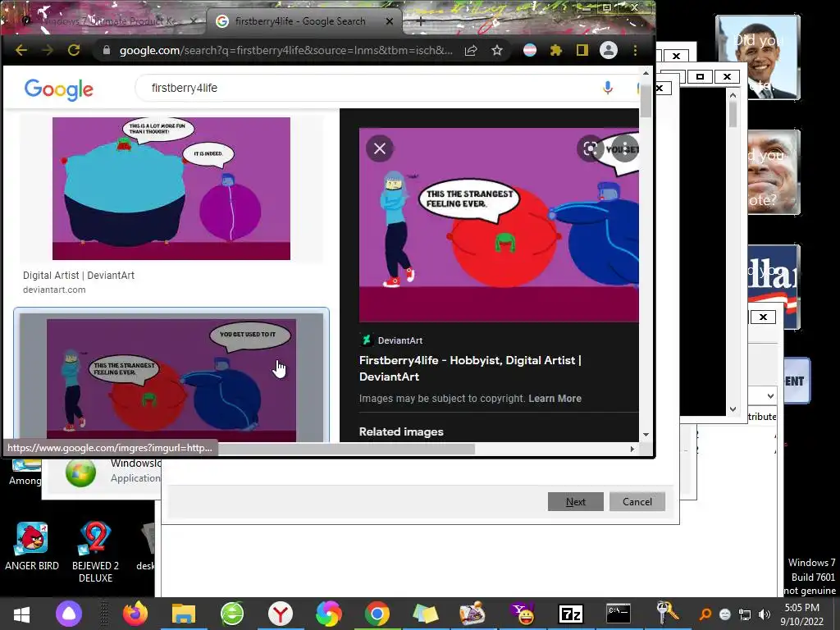This screenshot has width=840, height=630.
Task: Click the network tray icon
Action: click(744, 614)
